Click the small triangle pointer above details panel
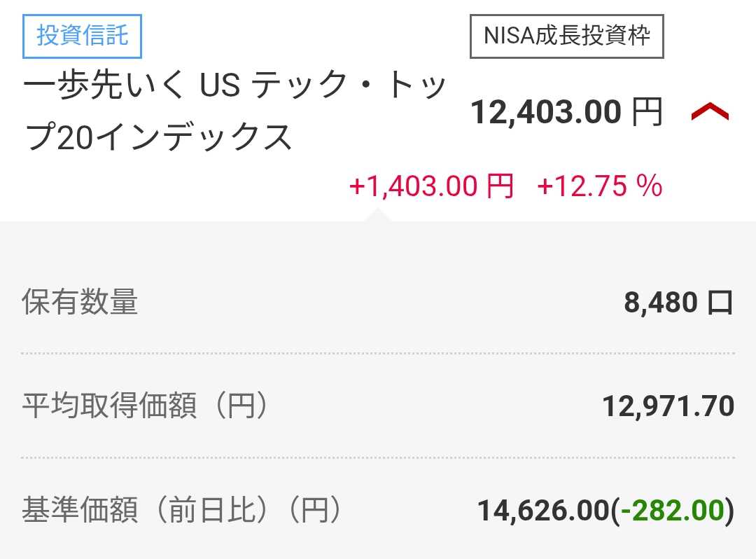Viewport: 756px width, 559px height. coord(378,215)
